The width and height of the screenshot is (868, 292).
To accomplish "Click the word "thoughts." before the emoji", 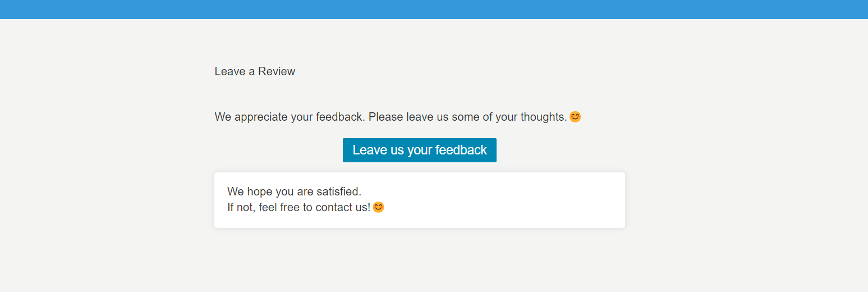I will [544, 117].
